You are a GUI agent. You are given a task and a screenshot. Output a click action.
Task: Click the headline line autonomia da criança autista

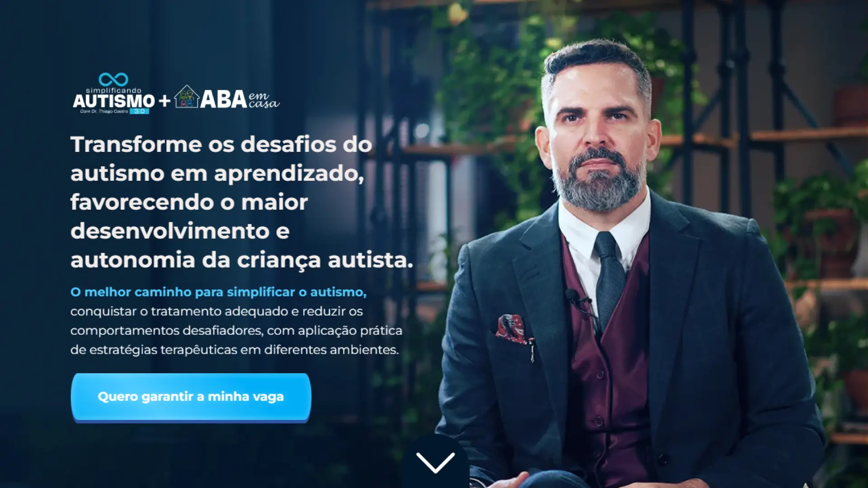(x=242, y=260)
